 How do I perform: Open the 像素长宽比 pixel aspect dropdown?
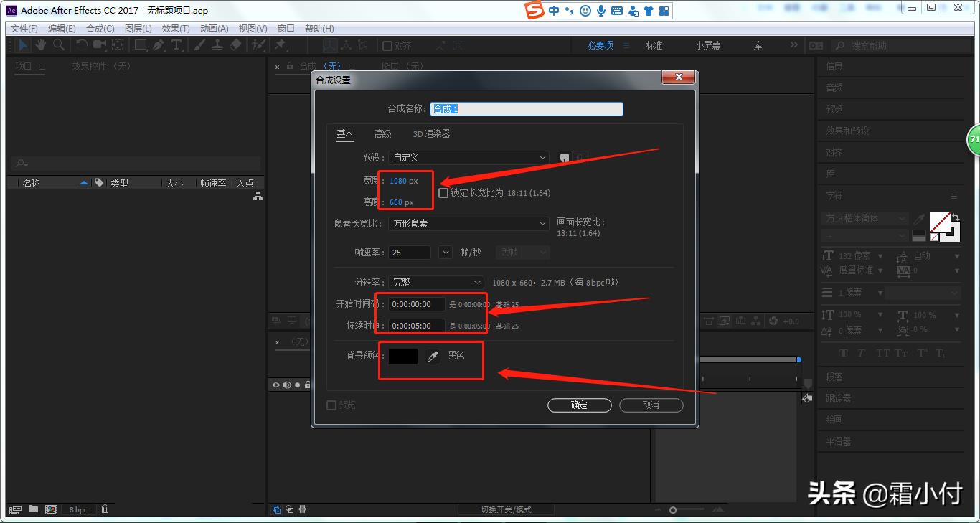470,224
